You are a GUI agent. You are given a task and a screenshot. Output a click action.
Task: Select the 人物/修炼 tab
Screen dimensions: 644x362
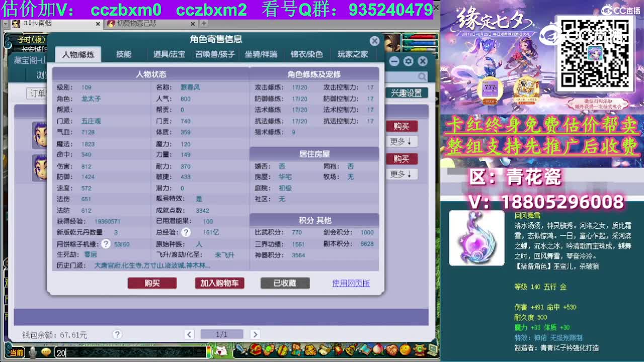(x=78, y=54)
